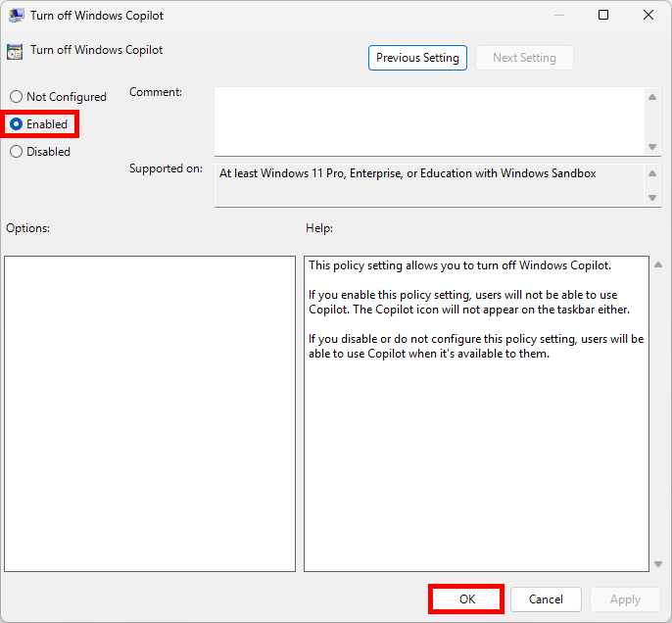
Task: Select the Enabled radio option
Action: click(x=38, y=124)
